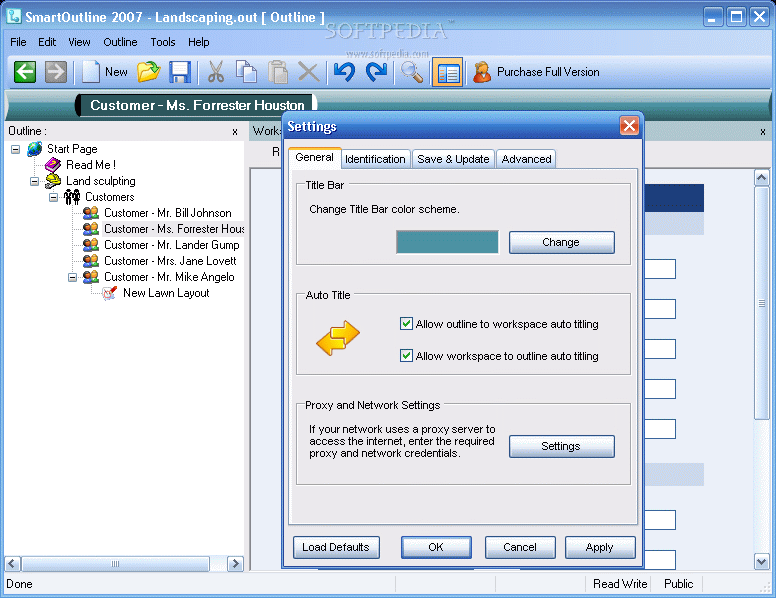Click workspace scrollbar up arrow
776x598 pixels.
761,177
